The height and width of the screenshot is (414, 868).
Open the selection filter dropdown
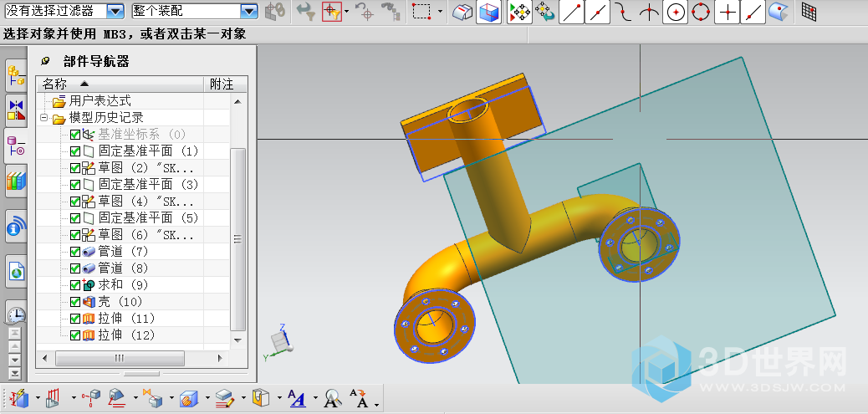coord(116,12)
